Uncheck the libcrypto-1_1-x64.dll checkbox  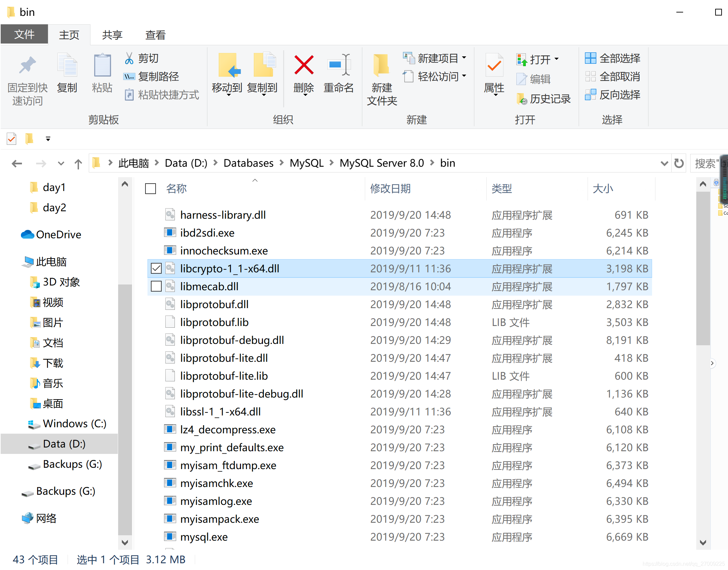(156, 269)
